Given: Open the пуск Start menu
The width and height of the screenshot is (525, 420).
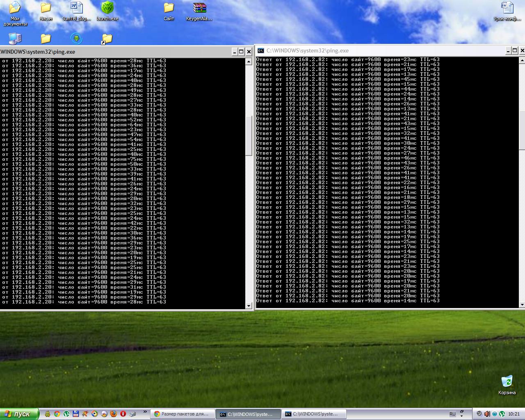Looking at the screenshot, I should [x=20, y=414].
